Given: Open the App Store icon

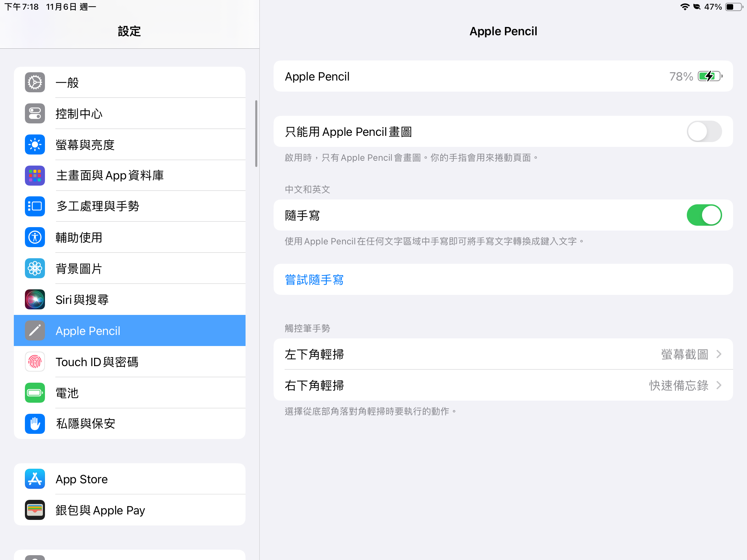Looking at the screenshot, I should click(35, 479).
